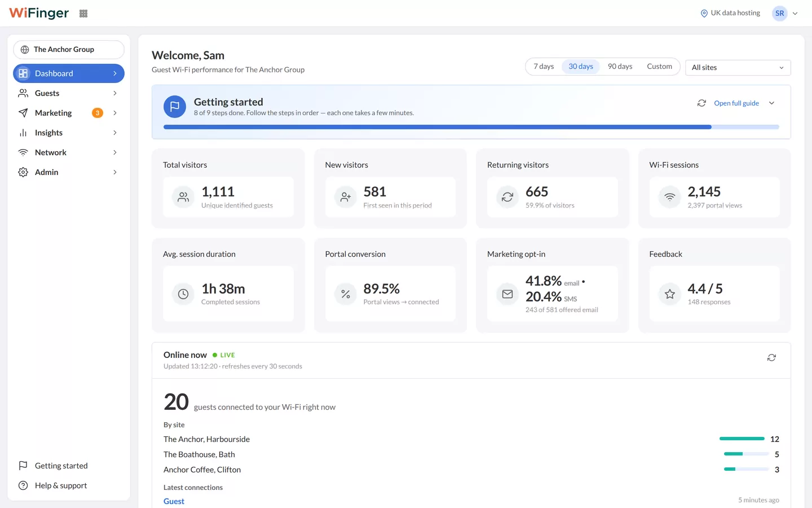
Task: Choose the Custom date range
Action: pyautogui.click(x=659, y=67)
